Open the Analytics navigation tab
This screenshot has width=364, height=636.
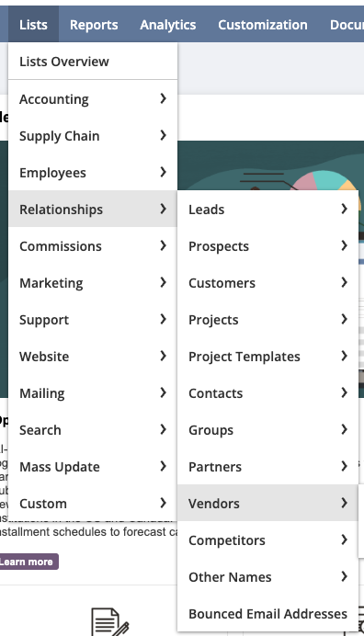(168, 25)
